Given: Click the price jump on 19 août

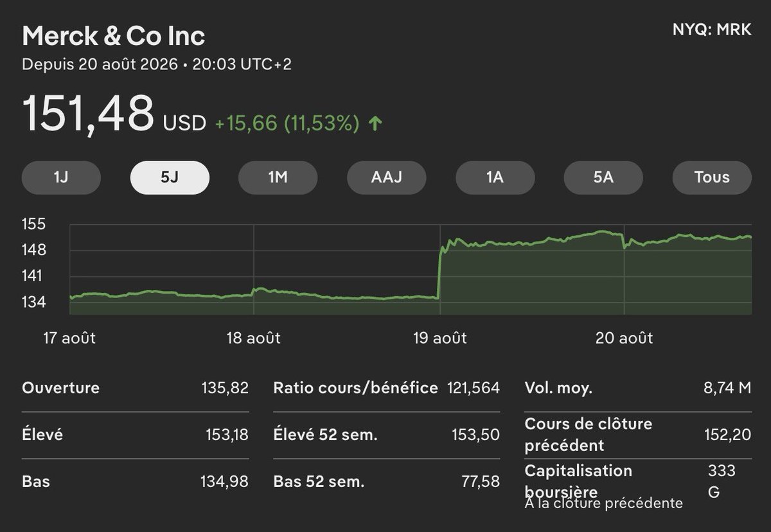Looking at the screenshot, I should coord(440,273).
